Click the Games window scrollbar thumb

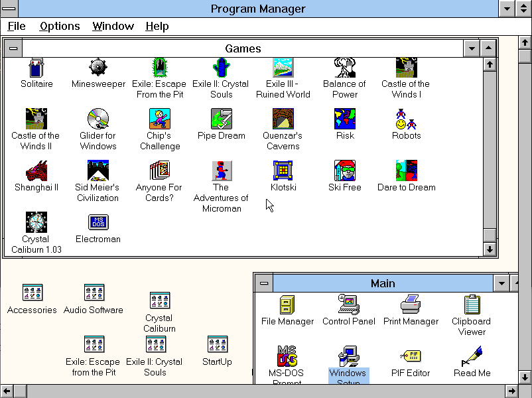coord(490,235)
